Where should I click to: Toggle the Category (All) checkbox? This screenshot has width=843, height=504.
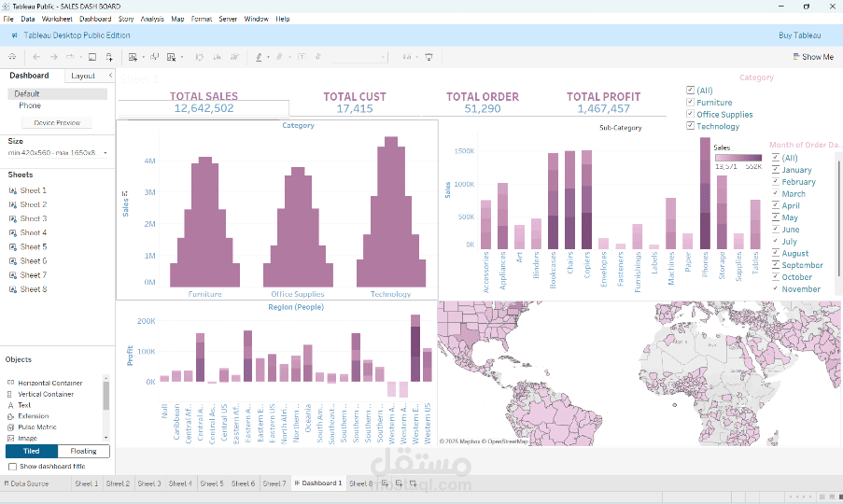690,91
